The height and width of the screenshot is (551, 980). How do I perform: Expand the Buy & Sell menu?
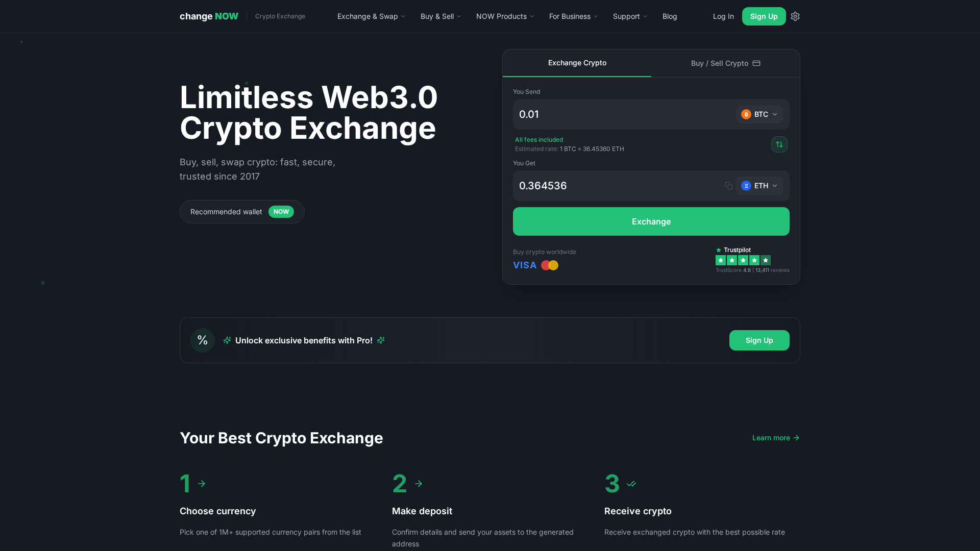click(440, 16)
